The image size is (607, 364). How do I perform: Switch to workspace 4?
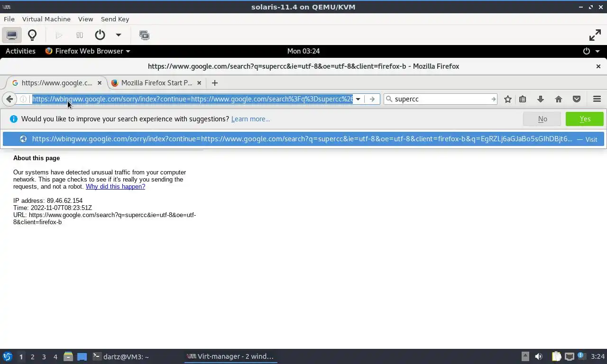coord(55,356)
